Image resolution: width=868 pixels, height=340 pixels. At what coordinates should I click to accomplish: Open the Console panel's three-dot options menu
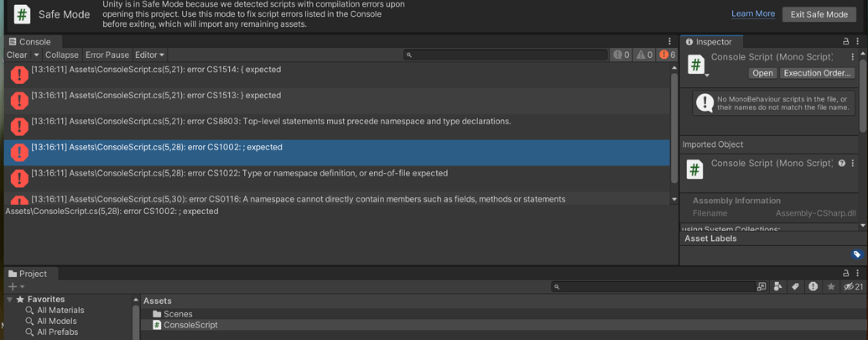[x=669, y=41]
